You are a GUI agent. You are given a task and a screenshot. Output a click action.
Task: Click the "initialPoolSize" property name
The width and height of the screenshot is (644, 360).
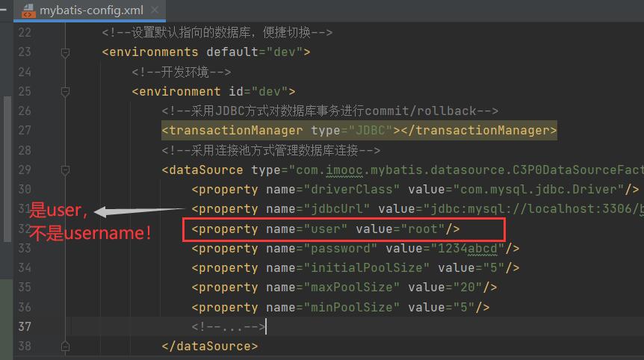[367, 267]
